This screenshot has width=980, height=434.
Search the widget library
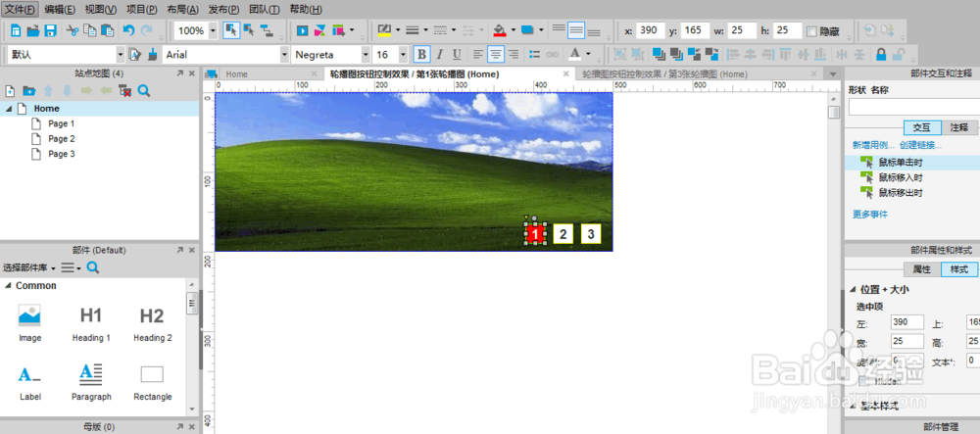[93, 267]
